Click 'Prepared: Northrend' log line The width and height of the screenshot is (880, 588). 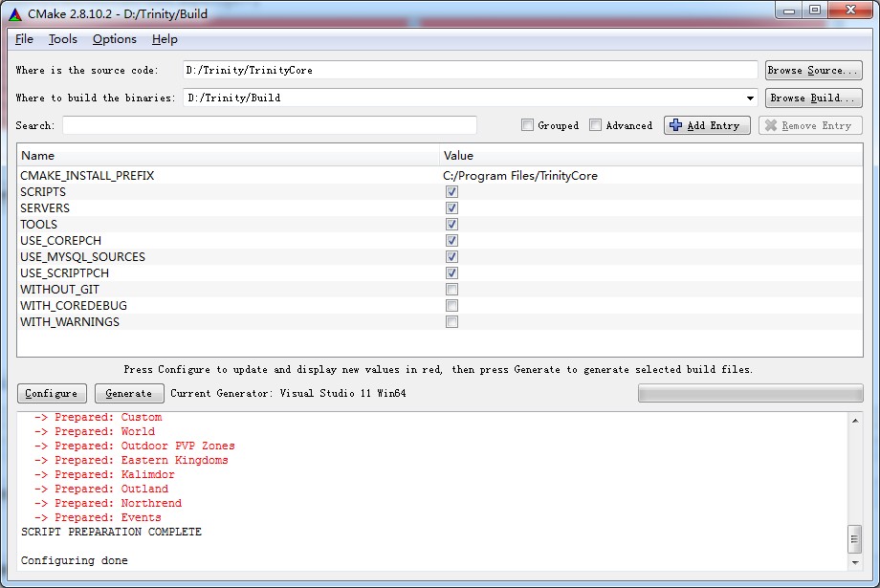tap(108, 503)
